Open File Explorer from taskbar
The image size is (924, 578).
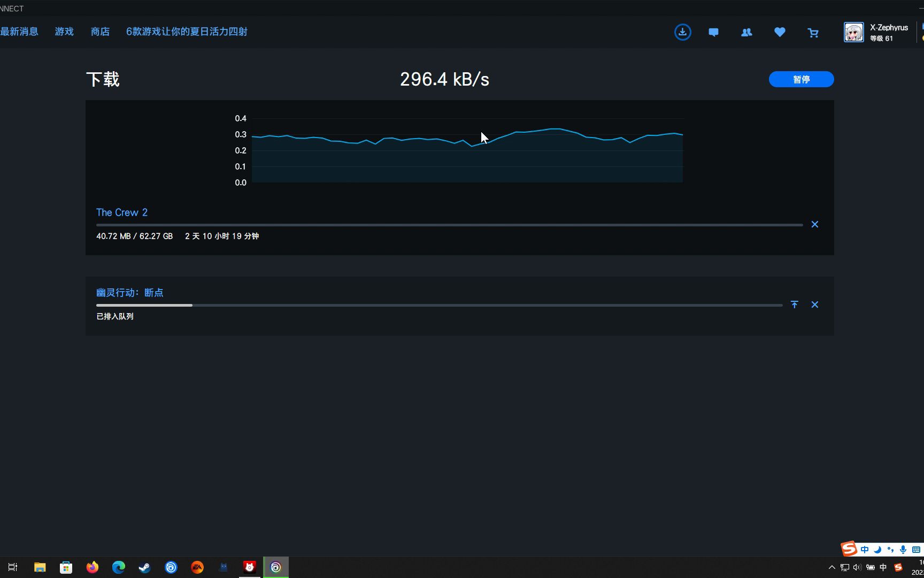(40, 567)
